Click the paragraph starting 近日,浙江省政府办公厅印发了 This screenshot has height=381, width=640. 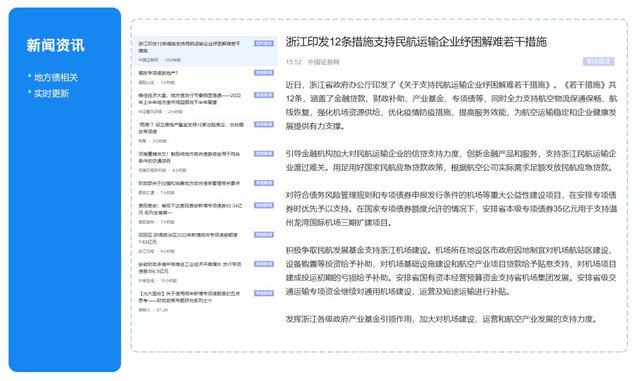point(451,105)
